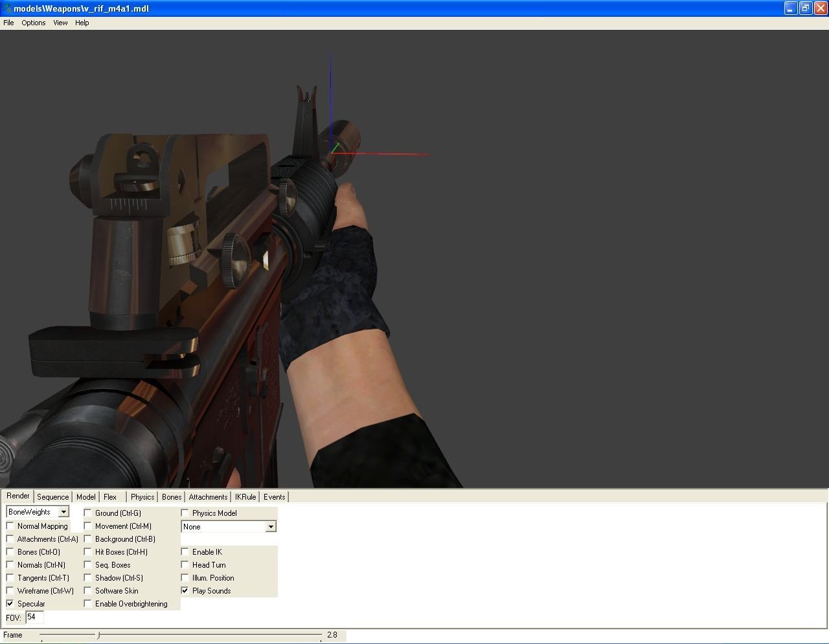Disable the Specular checkbox

click(x=10, y=603)
